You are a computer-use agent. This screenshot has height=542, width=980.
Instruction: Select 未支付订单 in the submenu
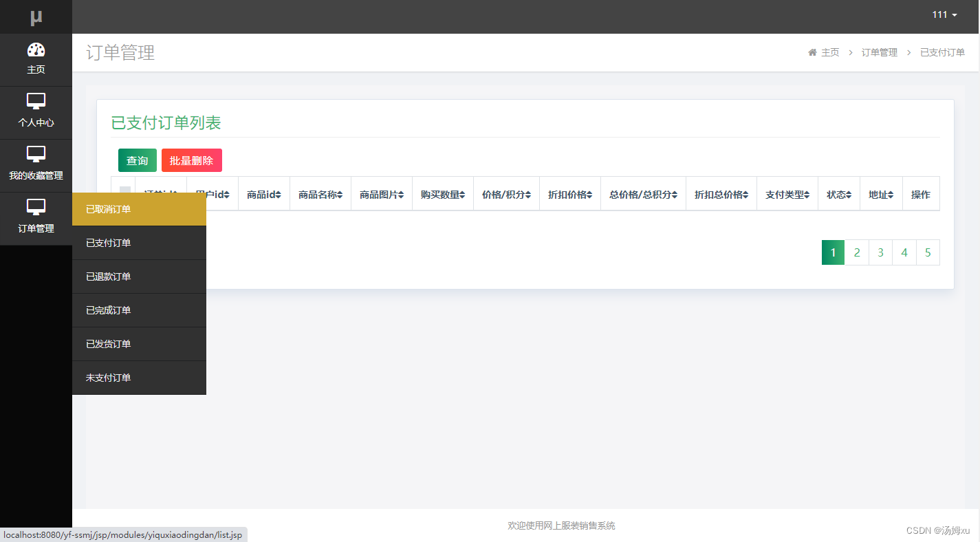tap(139, 378)
